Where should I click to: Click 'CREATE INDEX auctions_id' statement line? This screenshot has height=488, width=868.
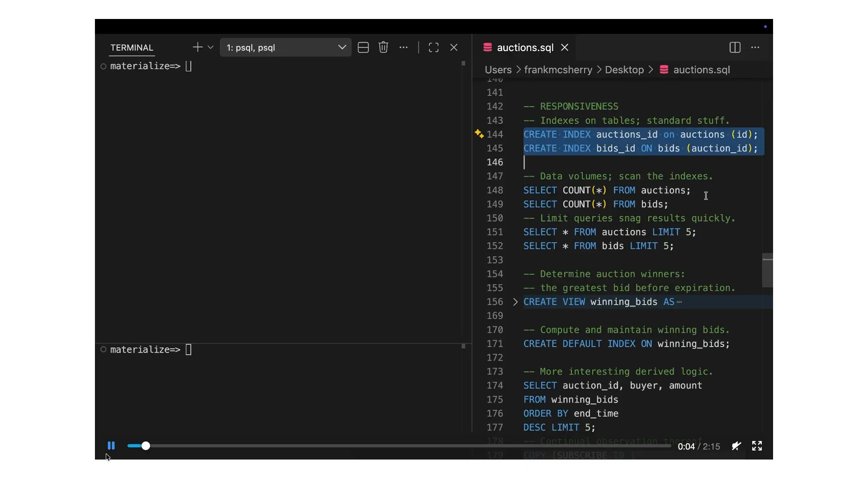[x=641, y=135]
